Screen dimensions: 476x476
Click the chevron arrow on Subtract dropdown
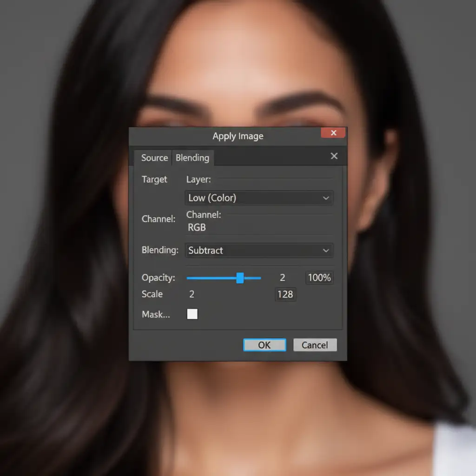point(326,251)
